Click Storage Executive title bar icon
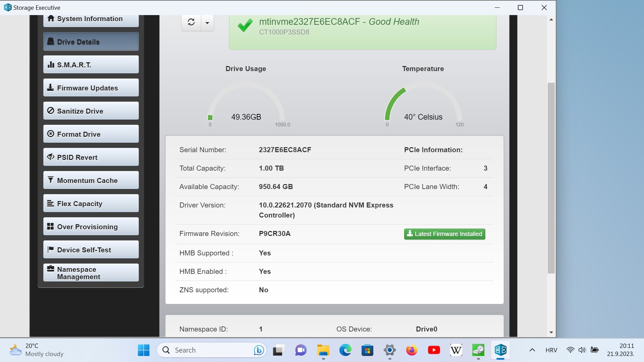This screenshot has width=644, height=362. (7, 7)
